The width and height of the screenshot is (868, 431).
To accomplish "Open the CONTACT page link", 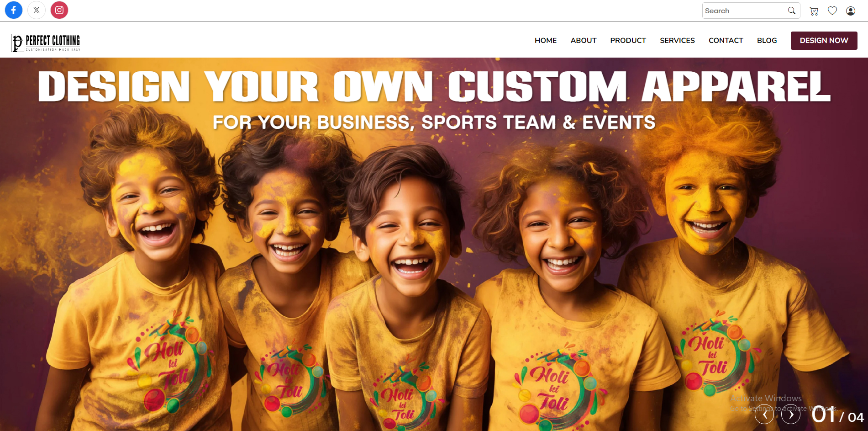I will (x=726, y=41).
